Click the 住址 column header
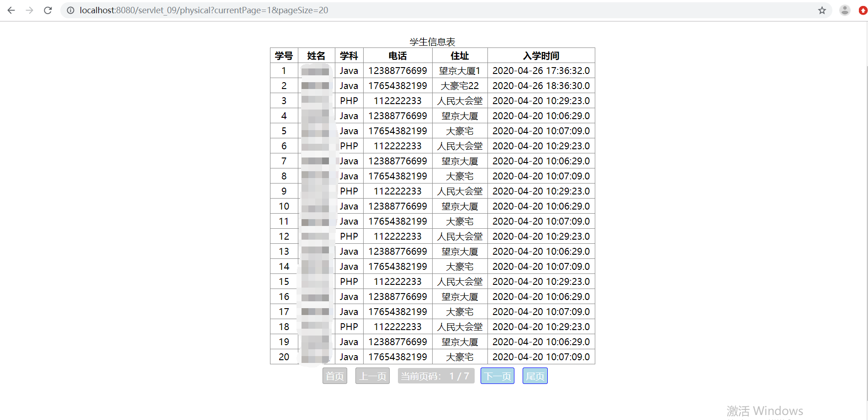This screenshot has height=420, width=868. [460, 56]
